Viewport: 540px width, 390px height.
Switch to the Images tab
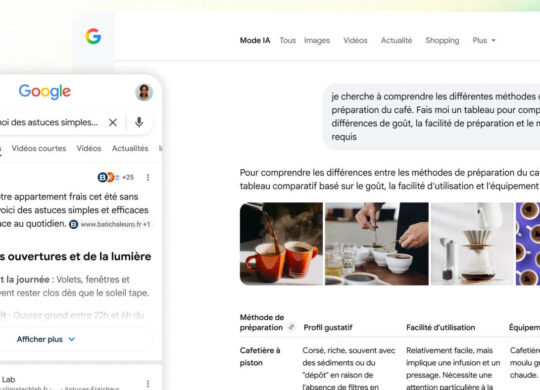point(317,40)
